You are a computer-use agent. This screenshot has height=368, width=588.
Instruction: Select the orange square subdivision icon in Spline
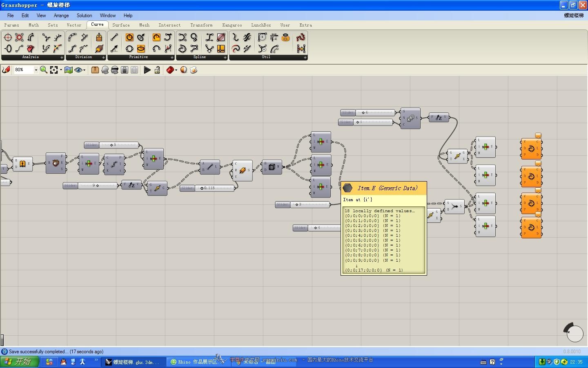(221, 49)
